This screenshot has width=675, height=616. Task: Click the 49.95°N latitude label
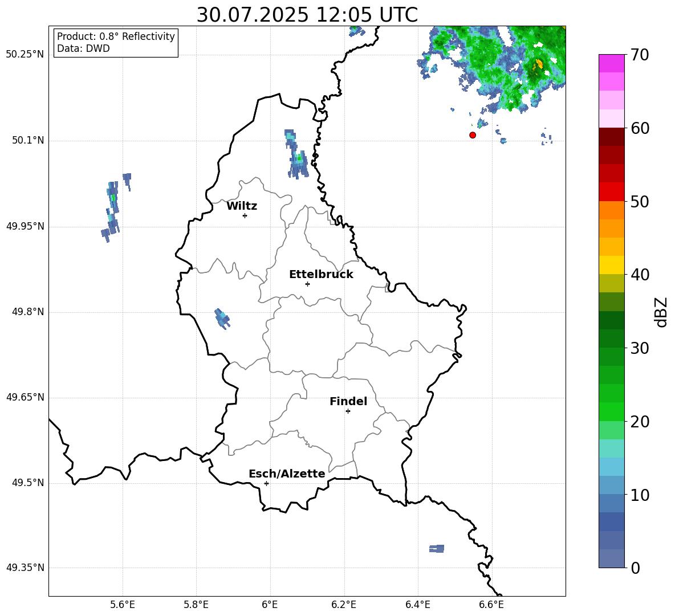click(25, 226)
